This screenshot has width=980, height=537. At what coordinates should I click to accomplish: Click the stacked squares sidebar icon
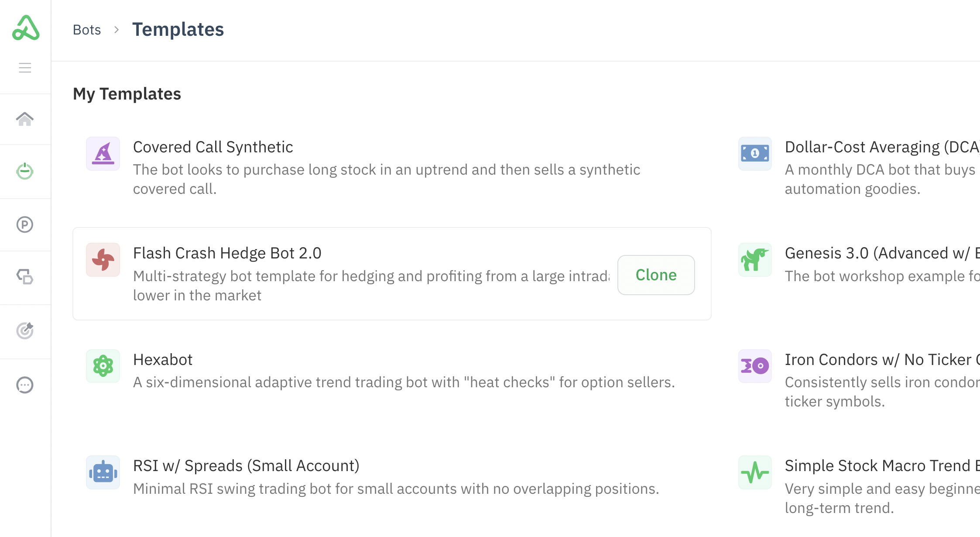point(25,277)
